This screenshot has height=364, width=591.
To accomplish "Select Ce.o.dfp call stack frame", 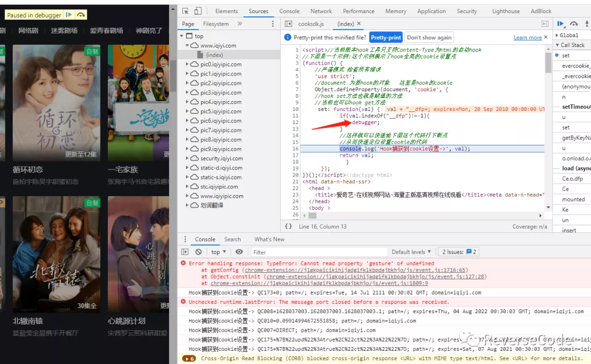I will 572,178.
